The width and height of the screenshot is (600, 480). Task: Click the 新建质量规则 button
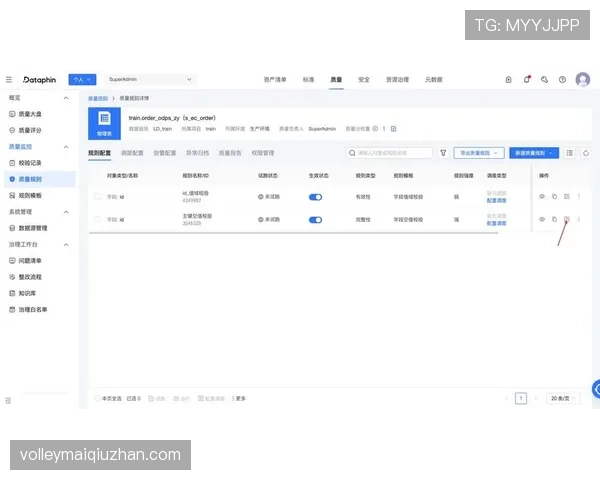tap(534, 153)
